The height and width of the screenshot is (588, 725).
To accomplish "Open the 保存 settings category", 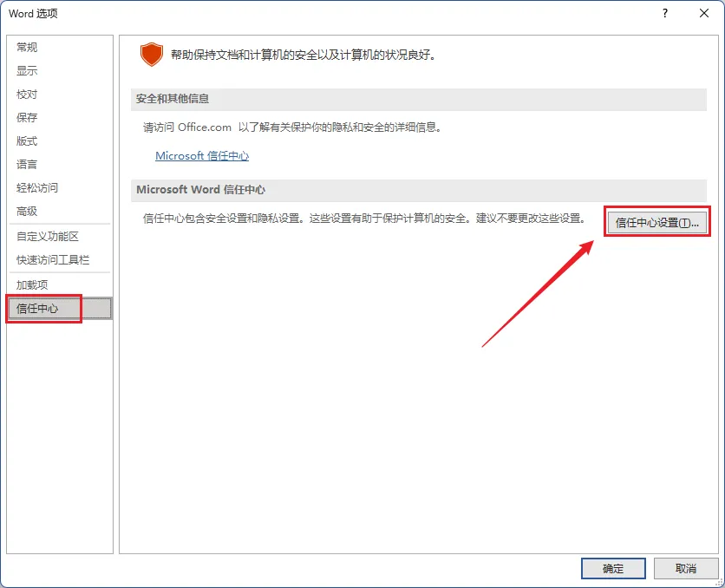I will pos(59,117).
